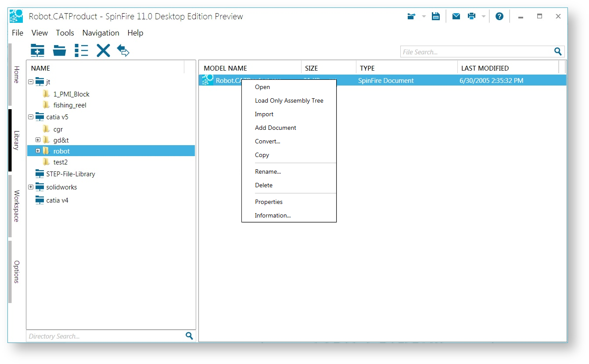Click the open file icon in title bar
Image resolution: width=589 pixels, height=364 pixels.
(411, 16)
